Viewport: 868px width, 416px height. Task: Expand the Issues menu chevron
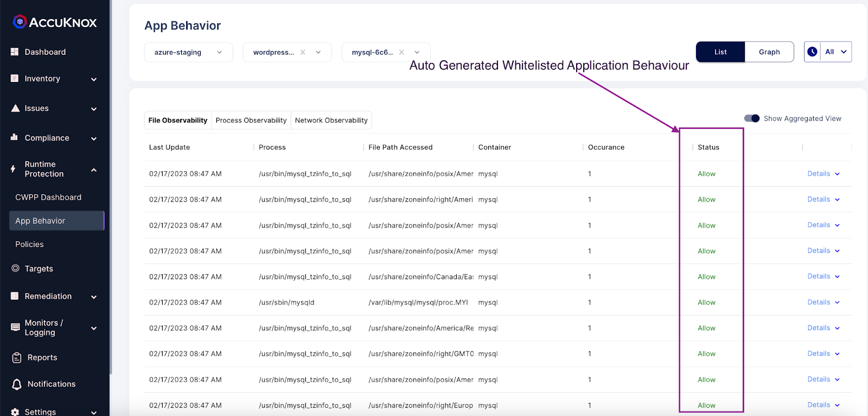coord(94,109)
